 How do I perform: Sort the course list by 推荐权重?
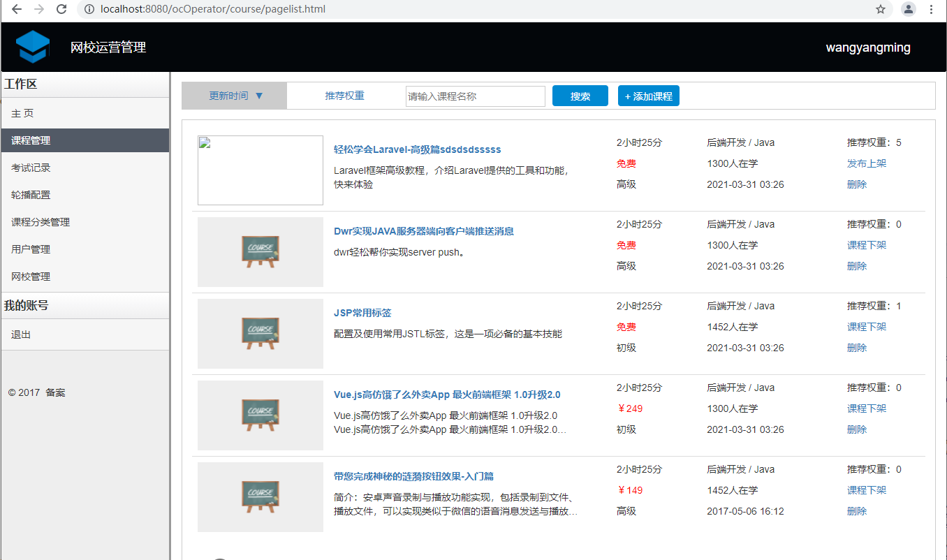(344, 96)
